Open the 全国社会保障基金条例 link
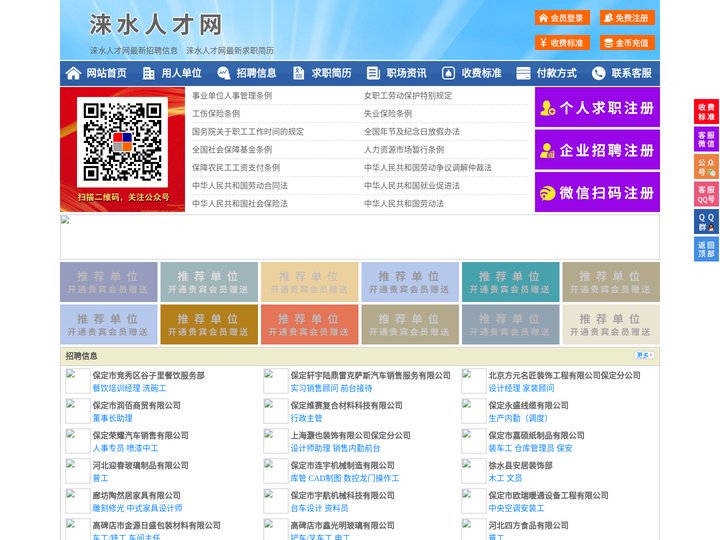 coord(232,150)
